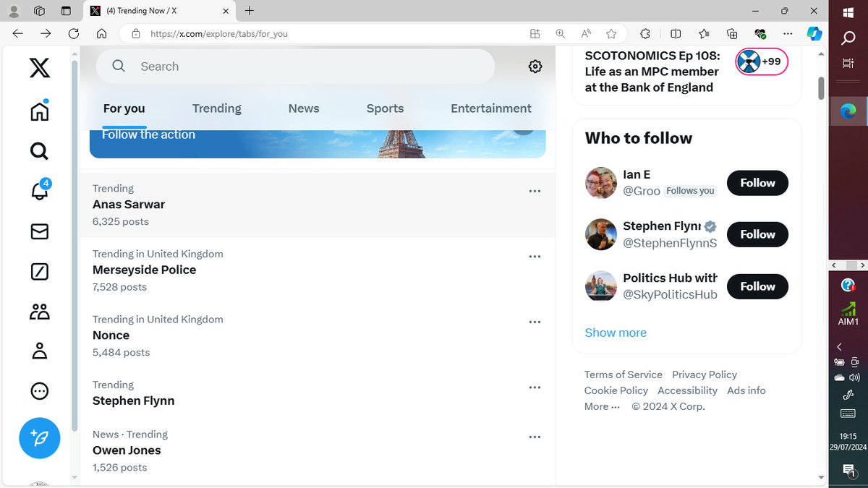Viewport: 868px width, 488px height.
Task: Open SCOTONOMICS Ep 108 space card
Action: (686, 72)
